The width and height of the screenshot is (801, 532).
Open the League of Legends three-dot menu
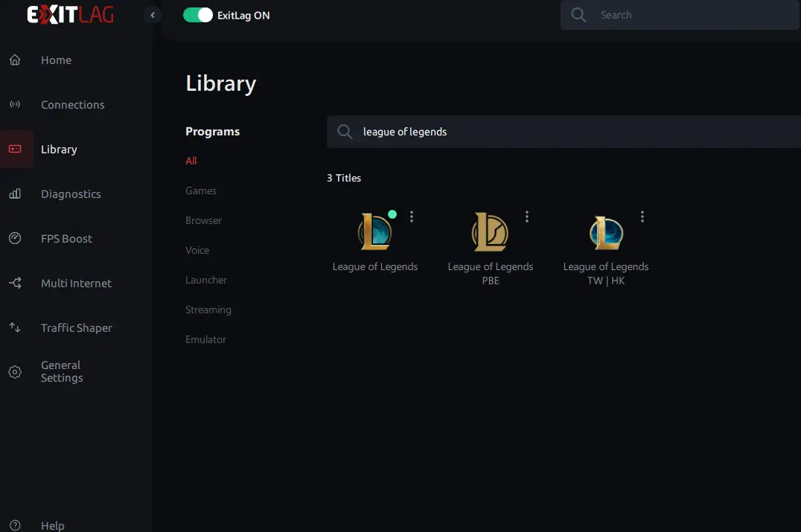click(x=411, y=217)
